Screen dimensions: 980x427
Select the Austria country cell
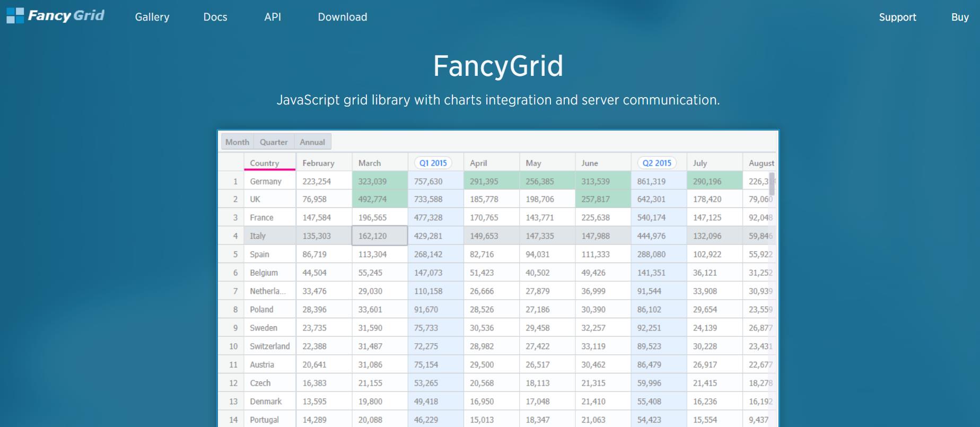click(x=269, y=364)
